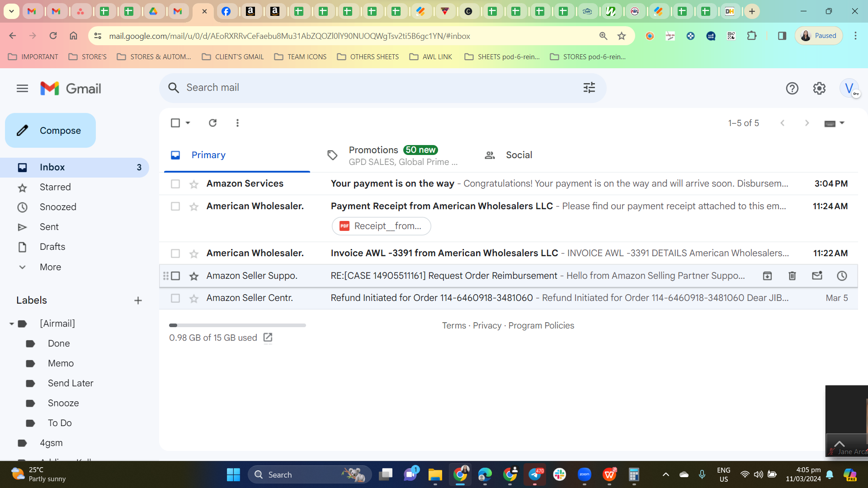Click the search options filter icon
The height and width of the screenshot is (488, 868).
click(589, 88)
